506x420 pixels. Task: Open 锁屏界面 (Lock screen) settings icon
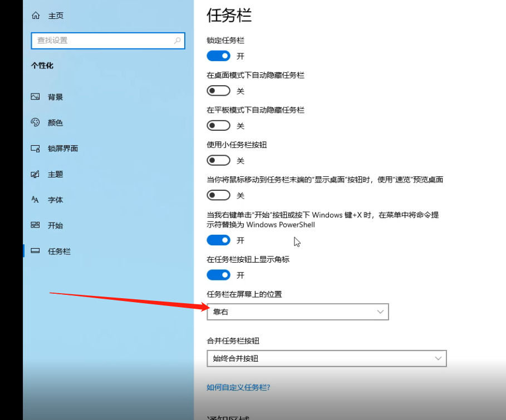35,148
